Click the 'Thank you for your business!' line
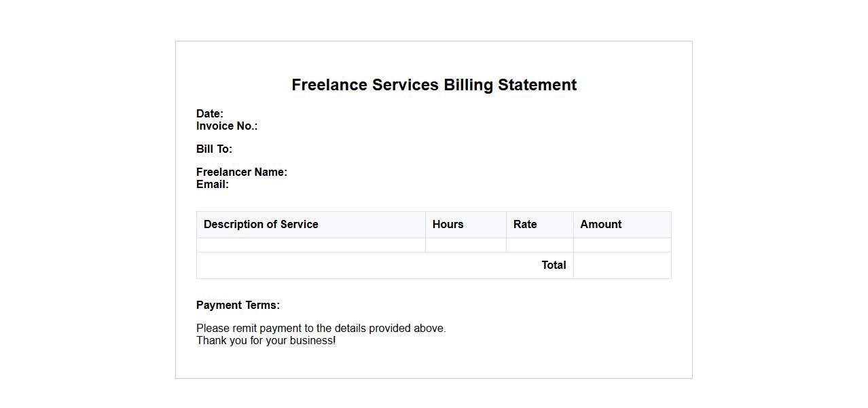Screen dimensions: 868x408 (x=266, y=341)
